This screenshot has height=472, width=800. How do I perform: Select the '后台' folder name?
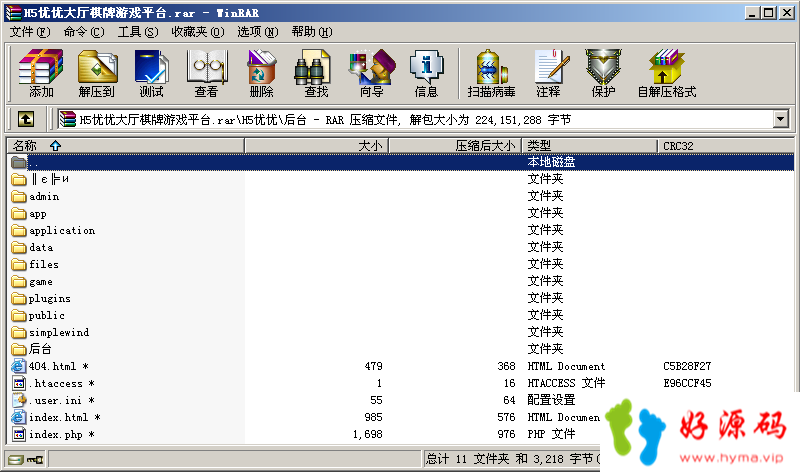(40, 349)
